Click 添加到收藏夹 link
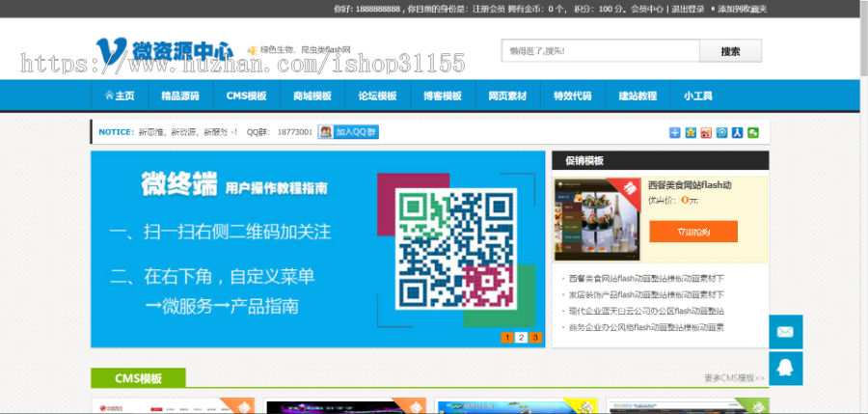The width and height of the screenshot is (868, 414). pyautogui.click(x=743, y=9)
